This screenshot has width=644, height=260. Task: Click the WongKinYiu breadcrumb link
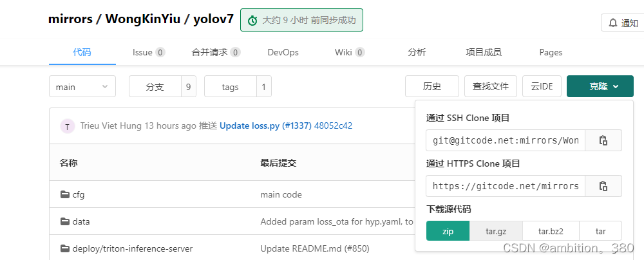pyautogui.click(x=143, y=19)
